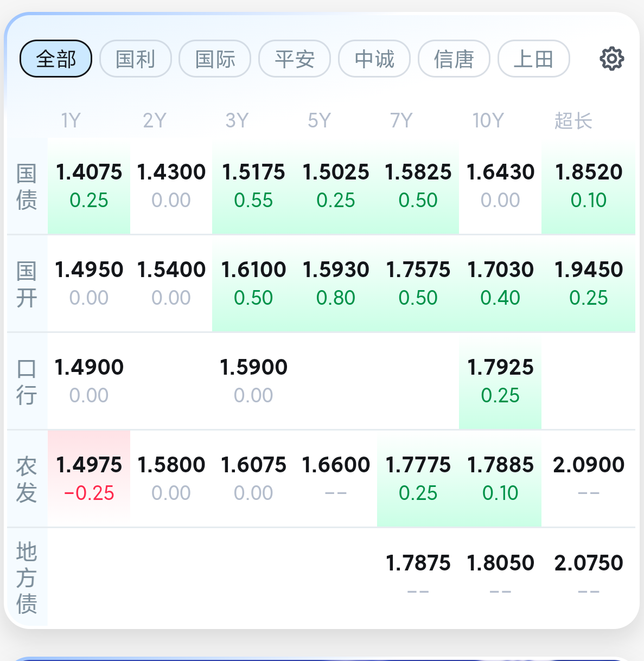Click the 国债 1Y yield 1.4075 cell

[x=89, y=186]
